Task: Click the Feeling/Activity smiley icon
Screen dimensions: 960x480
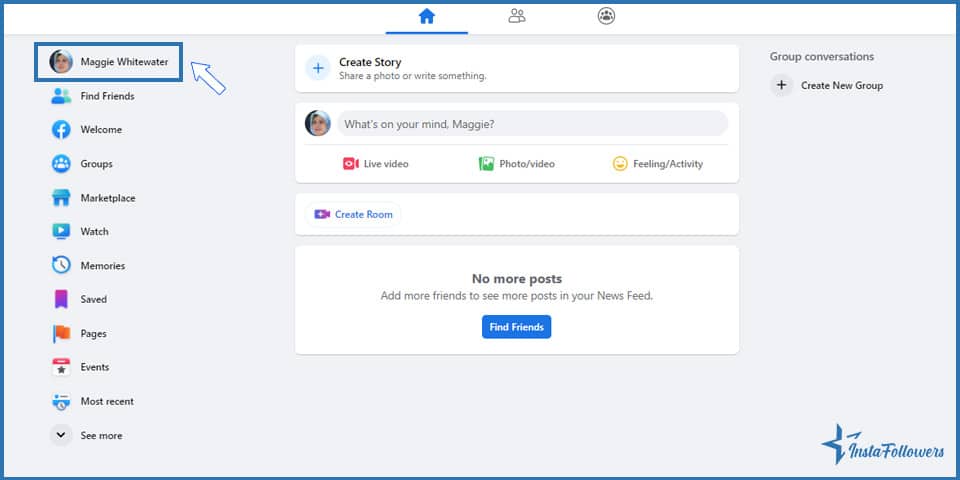Action: pyautogui.click(x=620, y=164)
